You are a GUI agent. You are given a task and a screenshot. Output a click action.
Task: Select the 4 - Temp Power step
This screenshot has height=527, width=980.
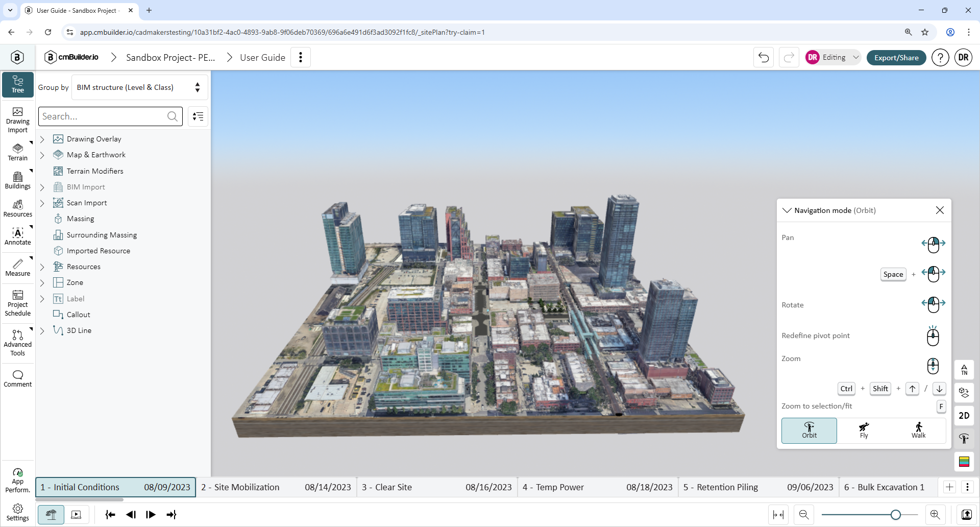(x=598, y=487)
